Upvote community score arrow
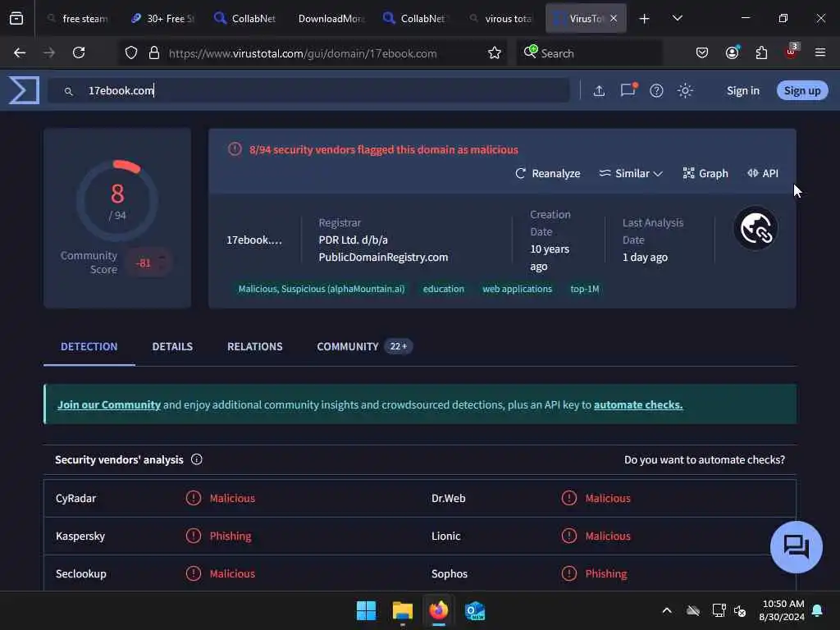The width and height of the screenshot is (840, 630). click(x=162, y=258)
